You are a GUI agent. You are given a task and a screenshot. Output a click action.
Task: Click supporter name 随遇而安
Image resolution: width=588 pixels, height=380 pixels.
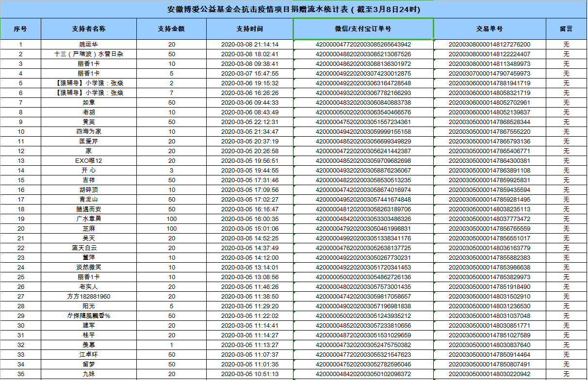pos(89,209)
